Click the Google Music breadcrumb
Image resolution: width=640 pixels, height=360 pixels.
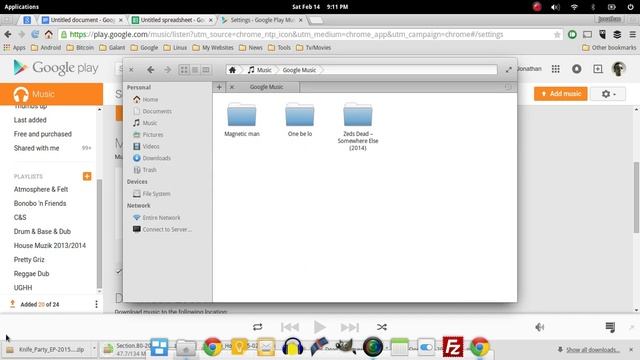tap(299, 70)
